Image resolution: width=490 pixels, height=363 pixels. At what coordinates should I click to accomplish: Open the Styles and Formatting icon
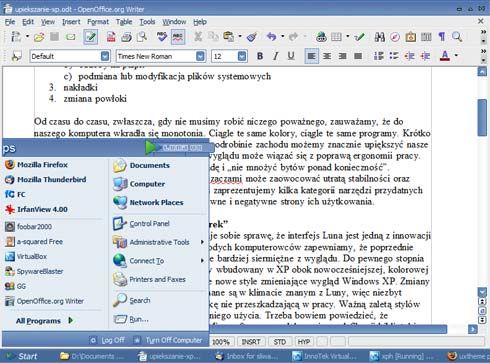[x=16, y=56]
